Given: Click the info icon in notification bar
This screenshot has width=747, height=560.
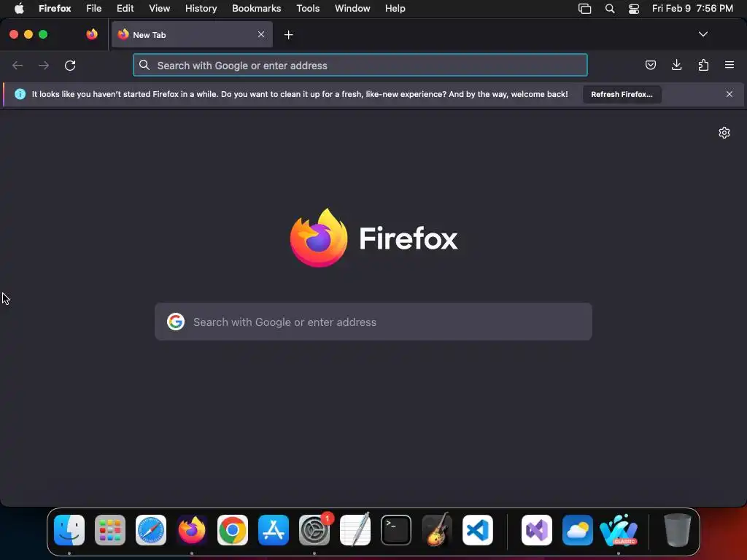Looking at the screenshot, I should (x=20, y=94).
